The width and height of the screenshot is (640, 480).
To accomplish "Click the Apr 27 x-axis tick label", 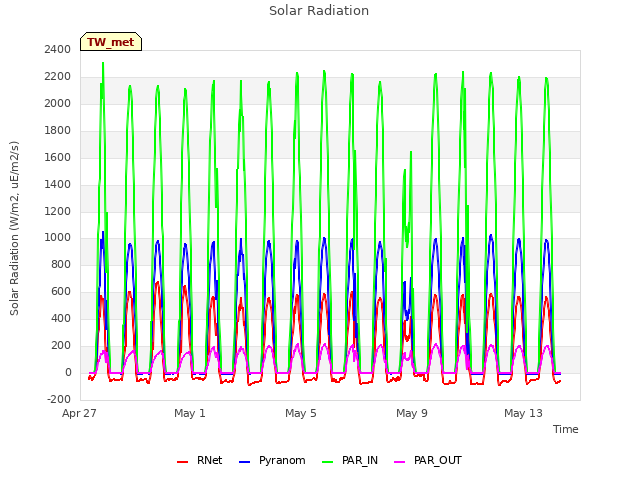I will pyautogui.click(x=79, y=413).
